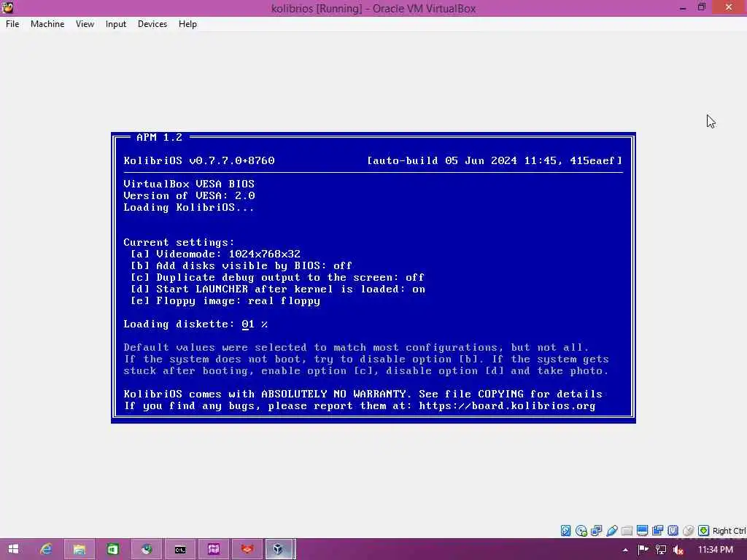This screenshot has height=560, width=747.
Task: Click the Right Ctrl host key label
Action: point(729,531)
